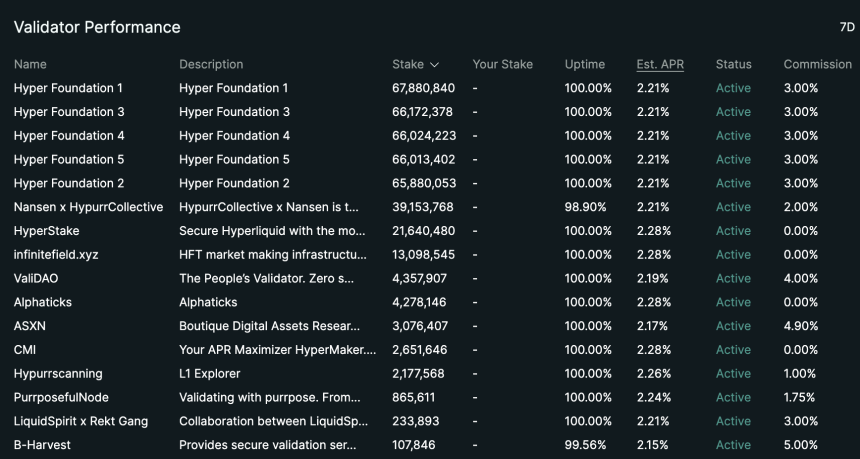Screen dimensions: 860x459
Task: Sort by Est. APR column header
Action: [660, 64]
